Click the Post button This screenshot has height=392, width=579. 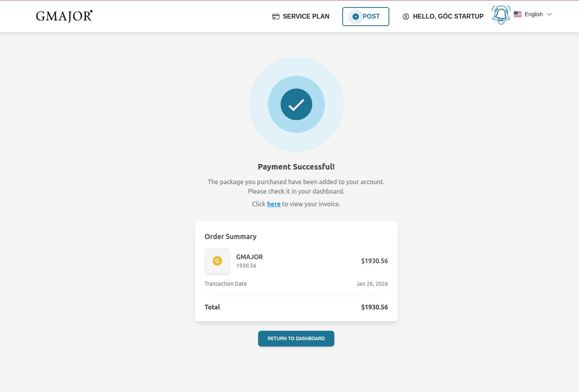click(366, 17)
